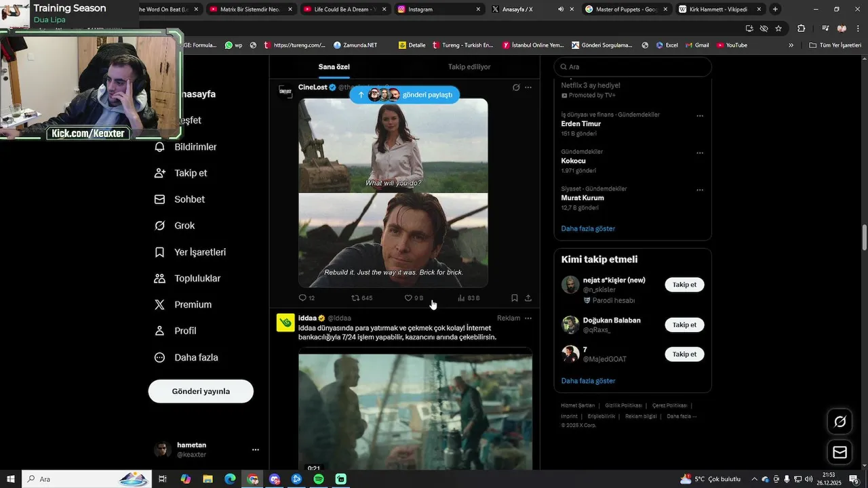Screen dimensions: 868x488
Task: Focus the X search field Ara
Action: (633, 67)
